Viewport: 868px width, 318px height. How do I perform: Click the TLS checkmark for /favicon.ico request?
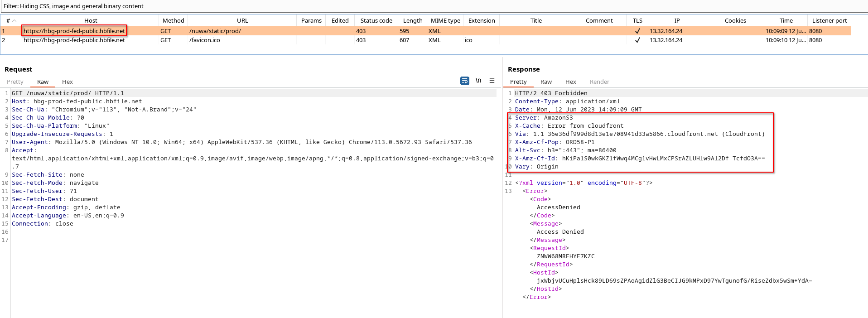(x=637, y=40)
